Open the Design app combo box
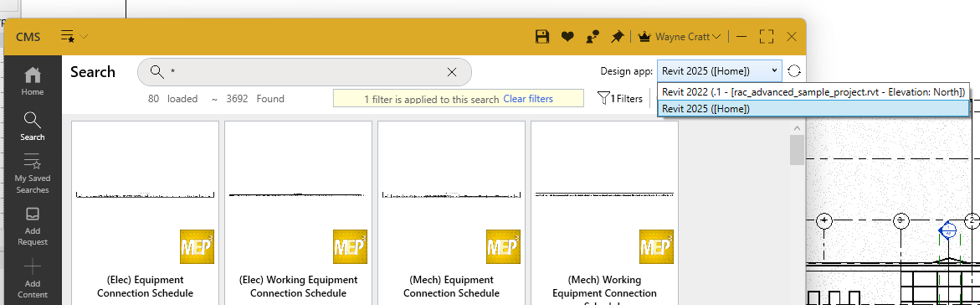Viewport: 980px width, 305px height. 720,70
